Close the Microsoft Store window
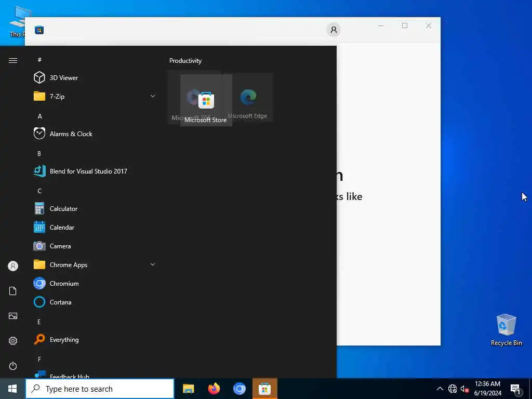 429,25
